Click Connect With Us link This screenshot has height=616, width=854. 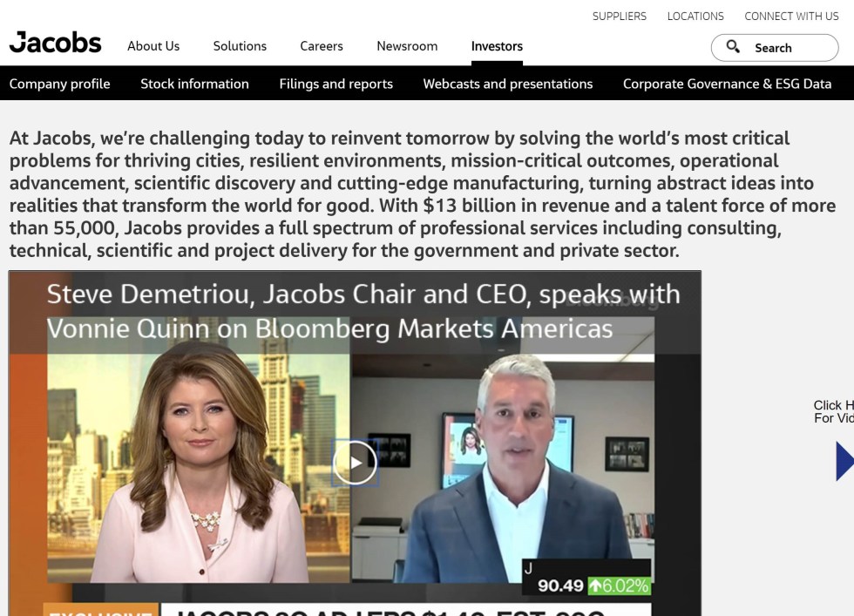[x=791, y=17]
